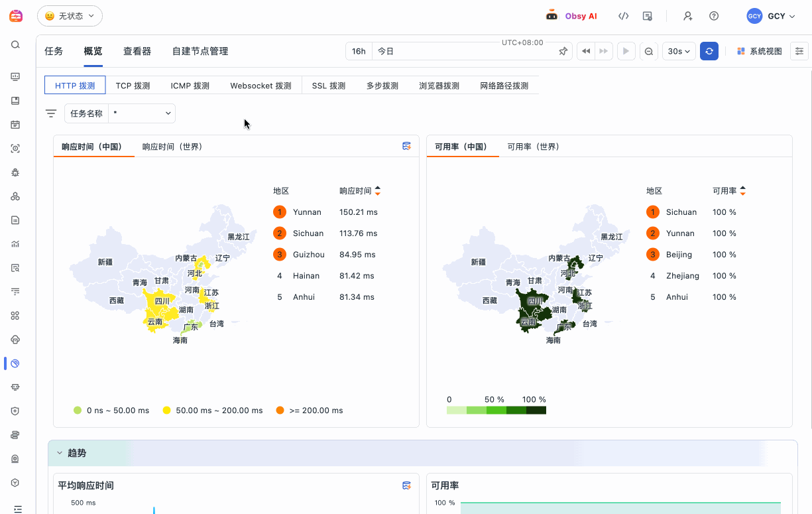Click the filter icon beside 任务名称
The height and width of the screenshot is (514, 812).
51,113
